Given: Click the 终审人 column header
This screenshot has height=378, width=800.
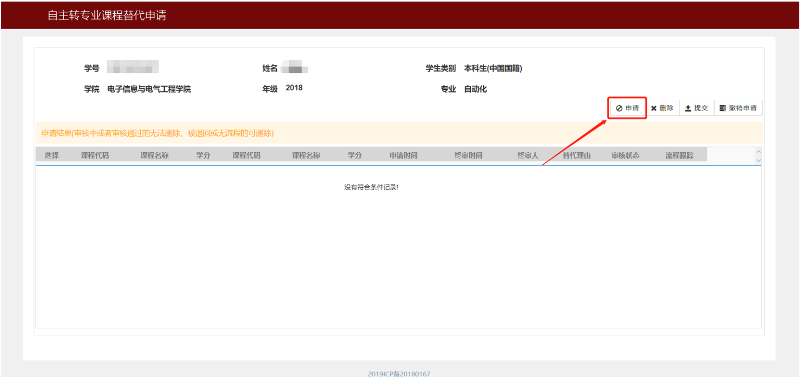Looking at the screenshot, I should pos(528,156).
